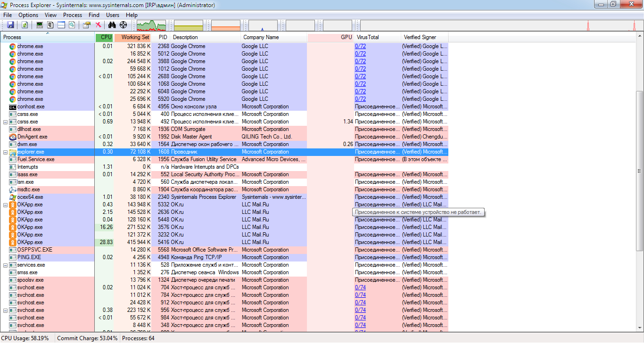The width and height of the screenshot is (644, 343).
Task: Open the 0/74 VirusTotal link for svchost PID 704
Action: point(360,287)
